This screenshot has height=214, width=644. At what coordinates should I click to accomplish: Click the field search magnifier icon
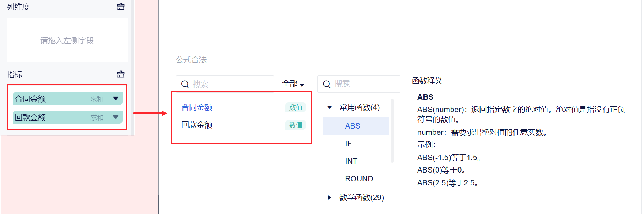(185, 84)
